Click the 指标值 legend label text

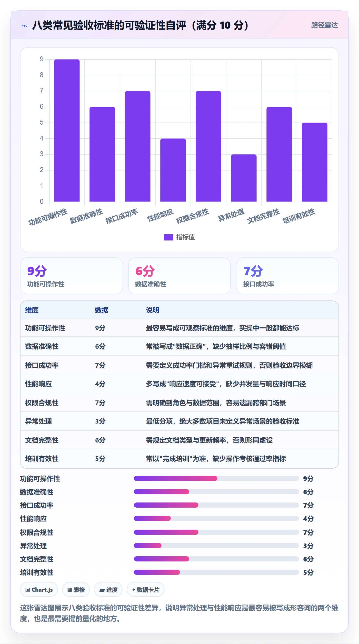point(186,237)
